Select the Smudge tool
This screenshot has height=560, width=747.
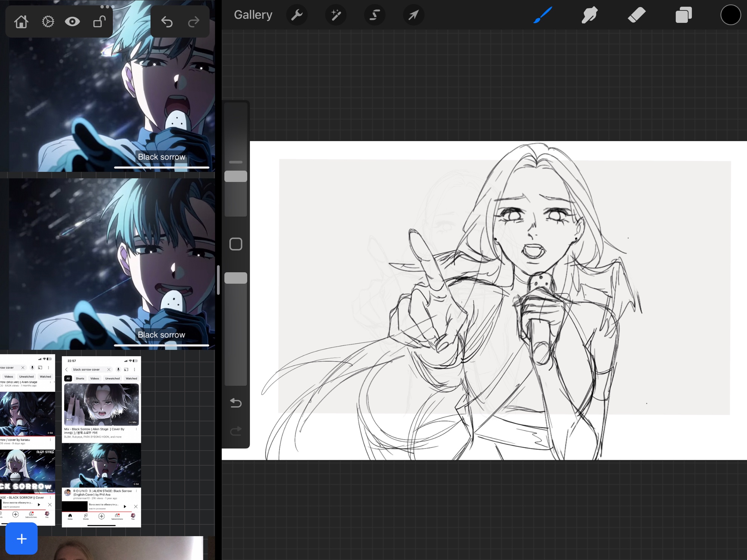(589, 15)
